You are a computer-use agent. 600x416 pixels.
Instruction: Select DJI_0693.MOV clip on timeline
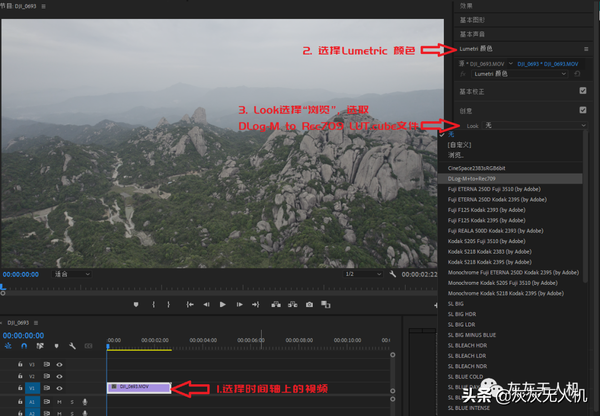(139, 388)
